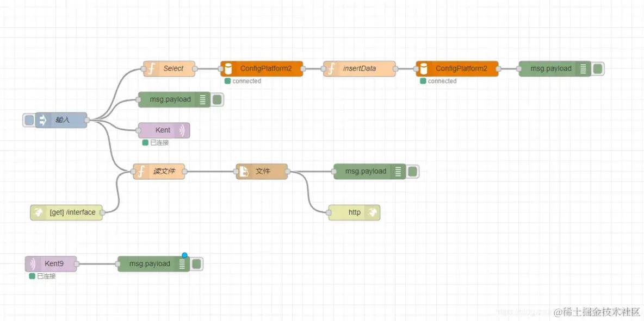
Task: Toggle debug output of msg.payload wired from 文件
Action: 412,172
